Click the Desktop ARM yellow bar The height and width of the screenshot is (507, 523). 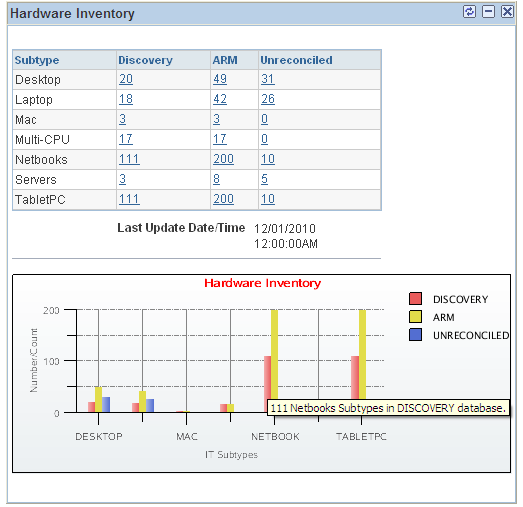point(98,400)
